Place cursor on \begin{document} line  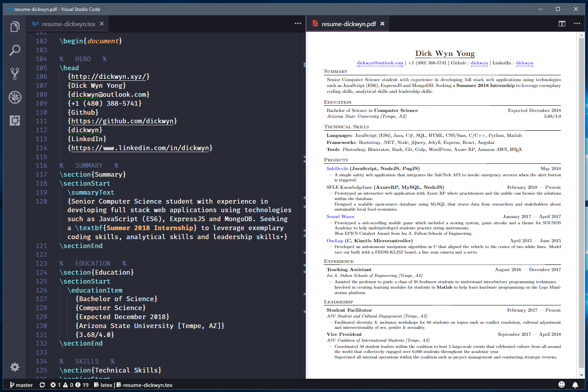tap(91, 41)
